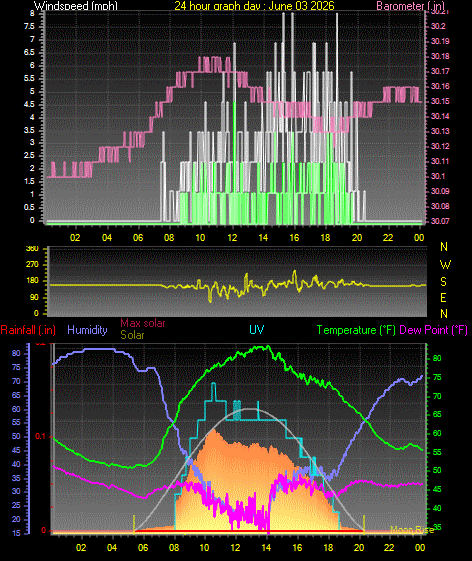The width and height of the screenshot is (472, 561).
Task: Select the 'Dew Point (°F)' legend label
Action: (x=433, y=330)
